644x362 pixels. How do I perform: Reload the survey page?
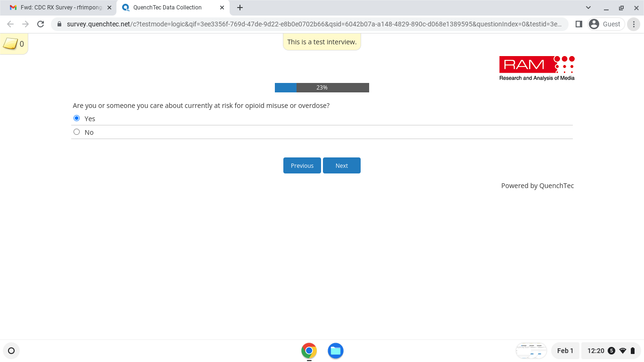coord(41,24)
